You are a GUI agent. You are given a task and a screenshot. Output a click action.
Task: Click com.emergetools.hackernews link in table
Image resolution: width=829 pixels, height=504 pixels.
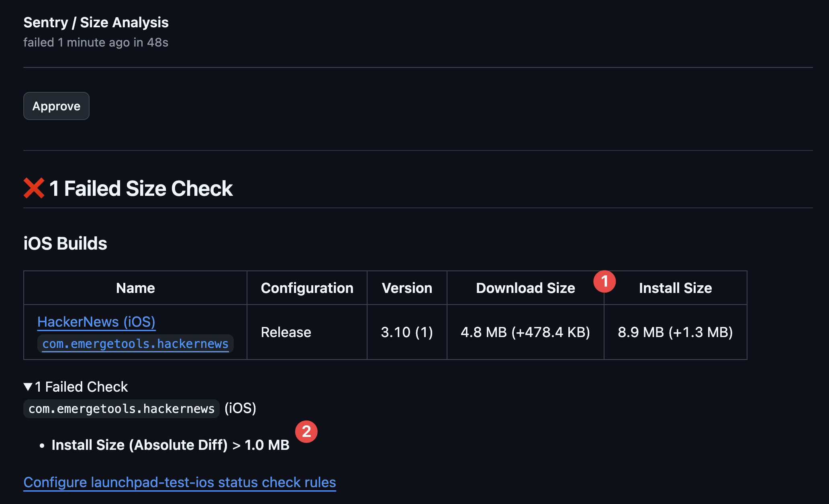[x=135, y=344]
